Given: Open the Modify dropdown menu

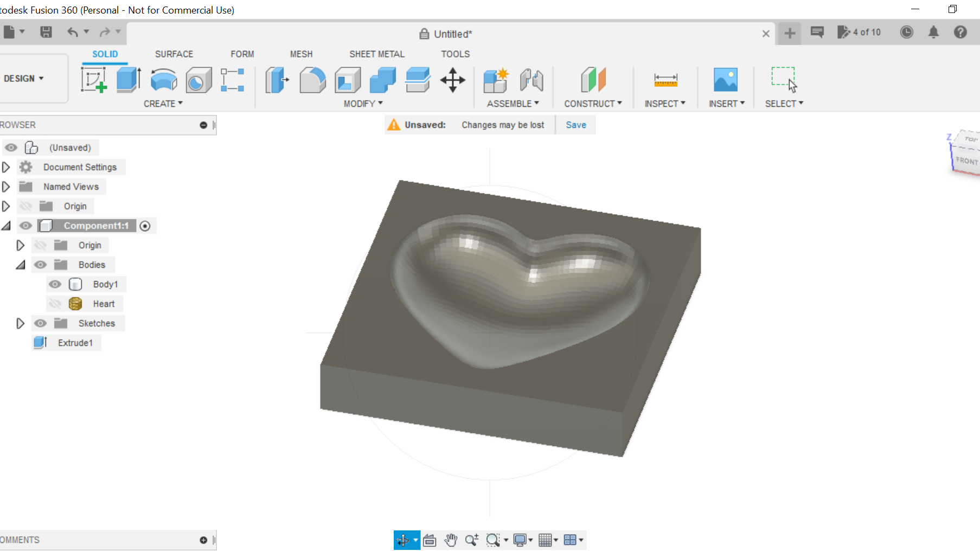Looking at the screenshot, I should [362, 103].
